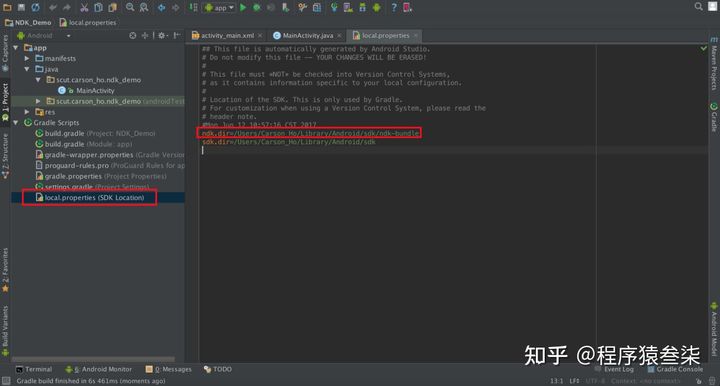
Task: Expand the res folder node
Action: coord(27,112)
